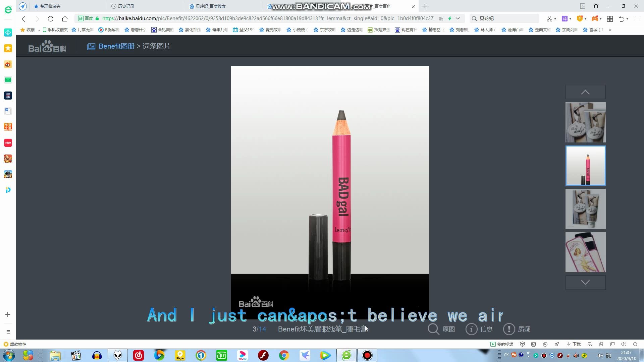Click the browser back arrow
Screen dimensions: 644x362
click(23, 19)
